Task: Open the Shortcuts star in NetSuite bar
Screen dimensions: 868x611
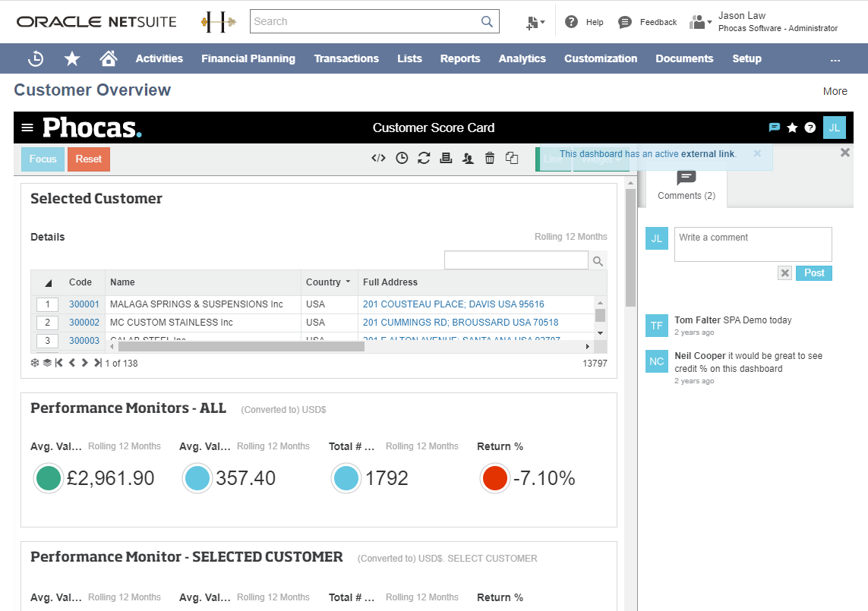Action: tap(72, 58)
